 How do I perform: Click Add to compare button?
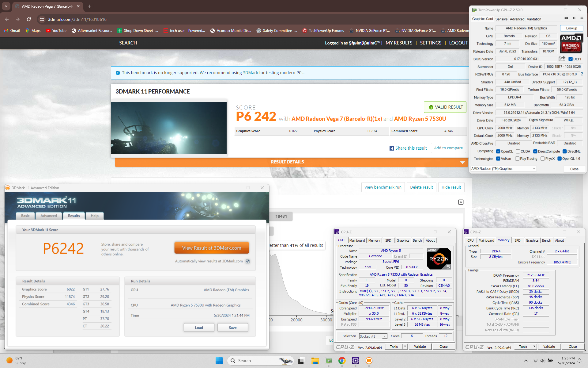click(448, 148)
